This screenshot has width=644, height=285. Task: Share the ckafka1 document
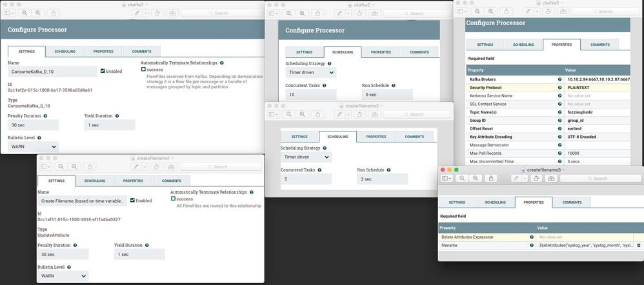pos(54,13)
